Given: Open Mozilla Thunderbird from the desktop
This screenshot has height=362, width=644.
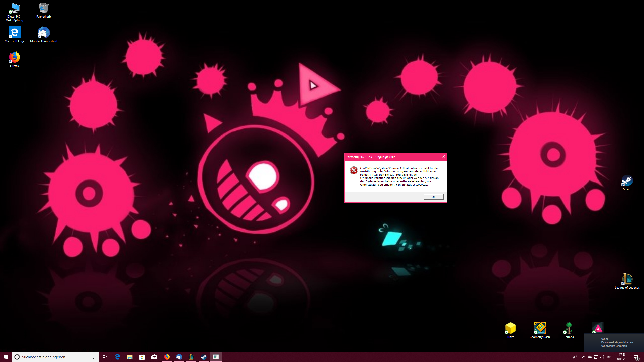Looking at the screenshot, I should pos(44,33).
